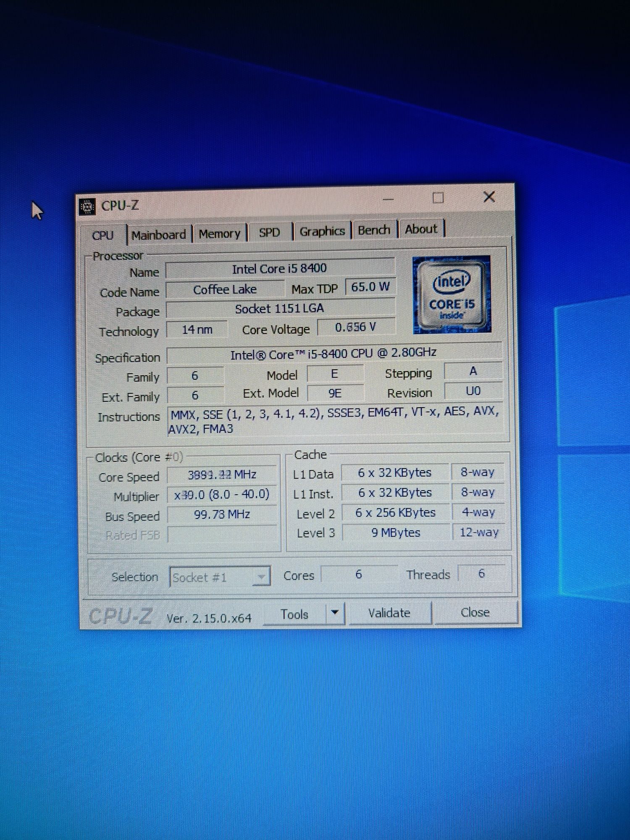Click the Intel Core i5 logo badge
The height and width of the screenshot is (840, 630).
point(452,294)
